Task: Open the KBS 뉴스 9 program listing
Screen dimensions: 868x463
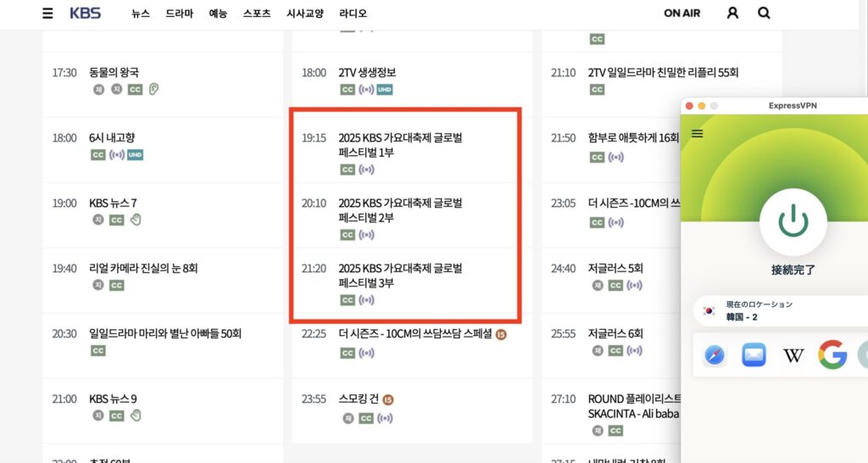Action: pyautogui.click(x=113, y=399)
